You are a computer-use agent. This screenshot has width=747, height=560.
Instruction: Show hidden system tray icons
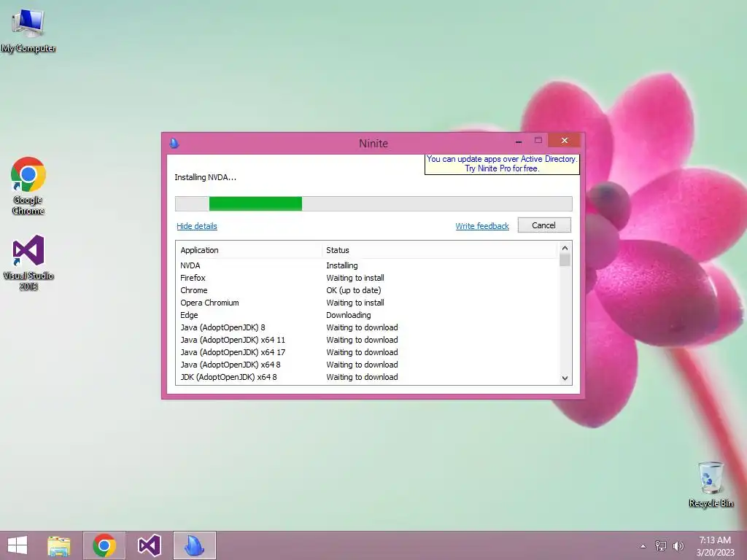[x=643, y=546]
